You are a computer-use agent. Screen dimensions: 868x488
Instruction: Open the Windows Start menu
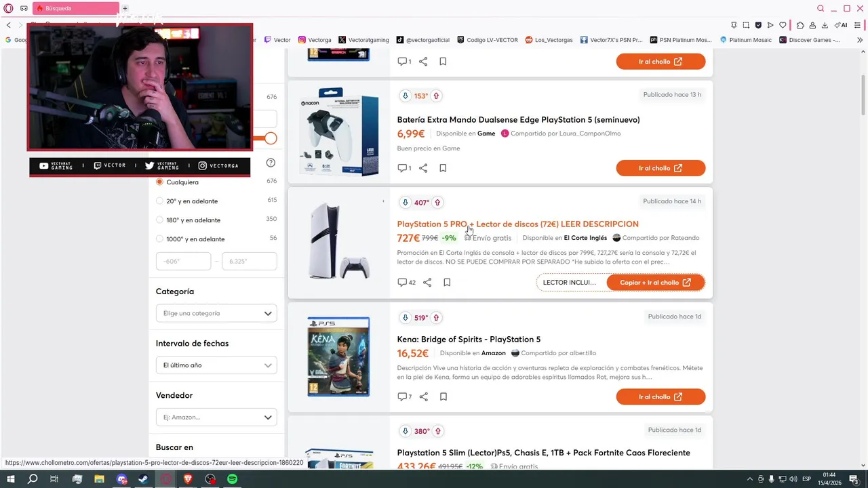[x=10, y=479]
